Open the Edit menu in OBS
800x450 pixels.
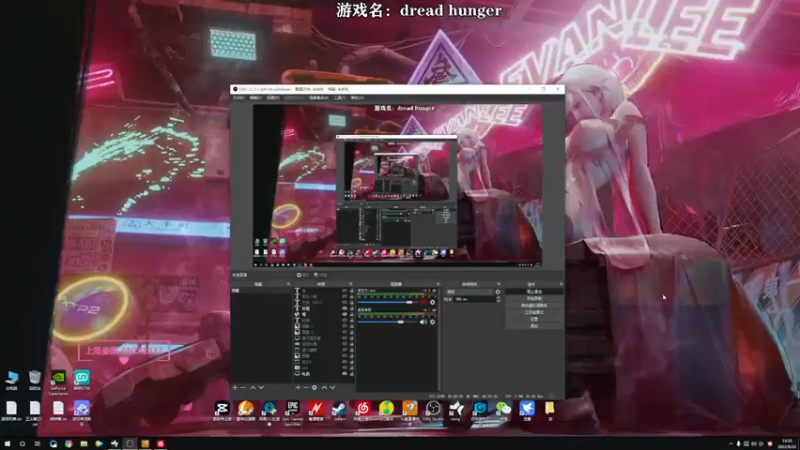tap(256, 97)
